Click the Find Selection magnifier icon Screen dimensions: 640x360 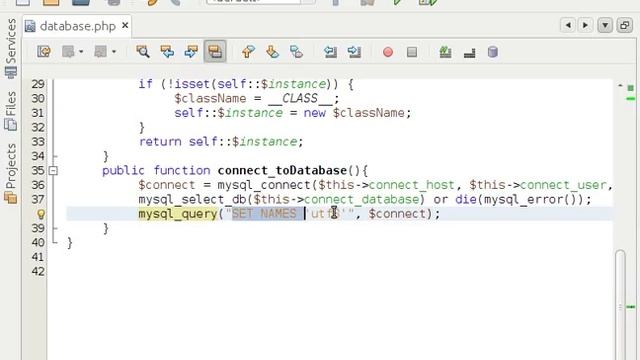coord(143,52)
